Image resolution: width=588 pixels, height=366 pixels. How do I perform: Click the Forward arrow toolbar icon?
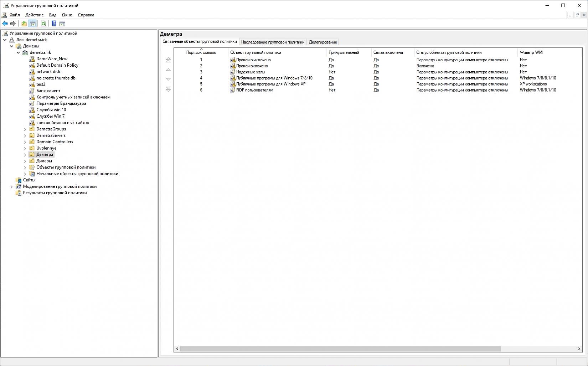(x=13, y=24)
